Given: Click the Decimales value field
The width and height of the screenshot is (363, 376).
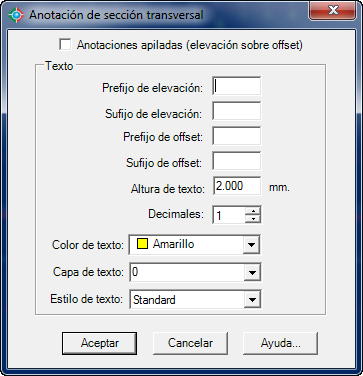Looking at the screenshot, I should 229,215.
